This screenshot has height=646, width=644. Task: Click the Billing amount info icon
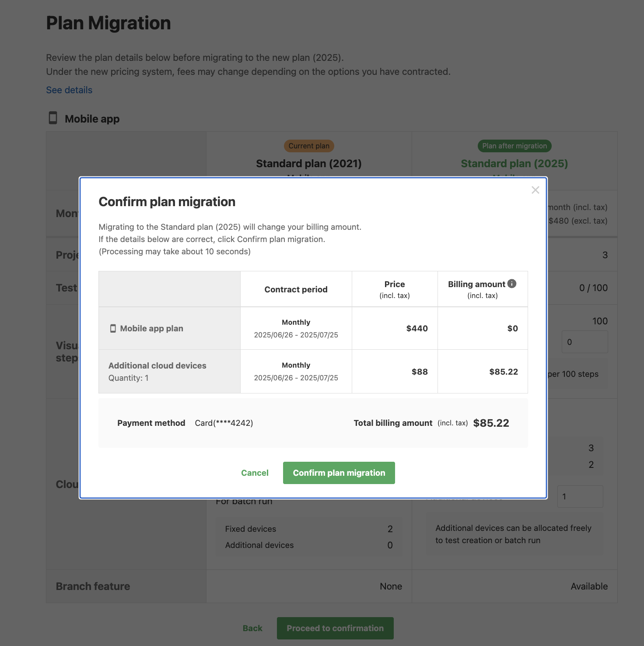(512, 284)
